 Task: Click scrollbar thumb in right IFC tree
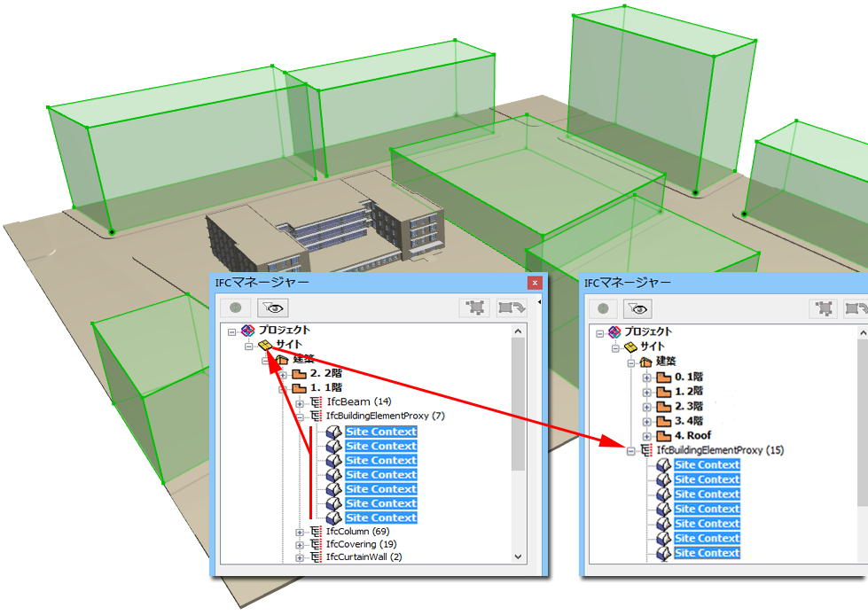point(863,422)
